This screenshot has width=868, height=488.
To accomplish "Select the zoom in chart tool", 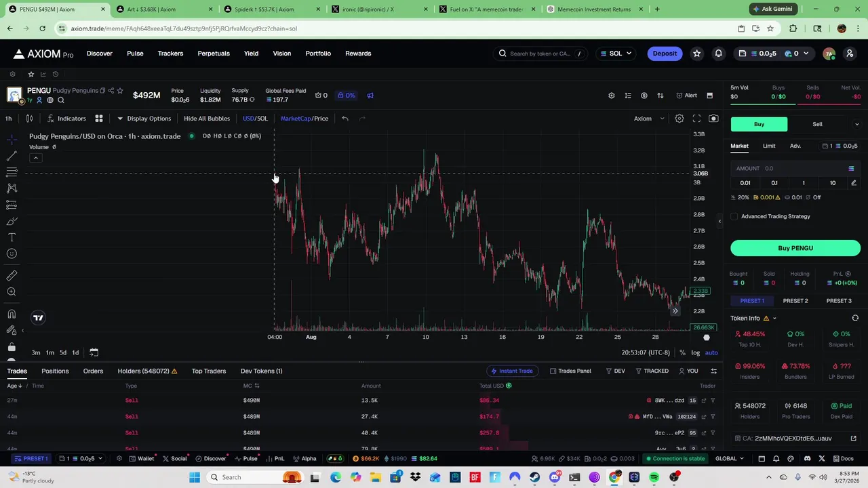I will point(12,291).
